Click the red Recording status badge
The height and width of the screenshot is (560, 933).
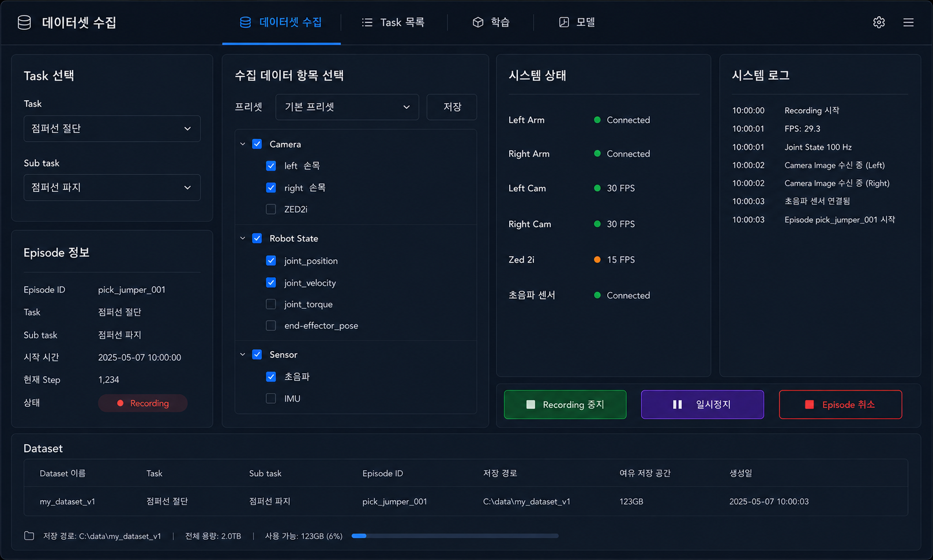click(142, 403)
